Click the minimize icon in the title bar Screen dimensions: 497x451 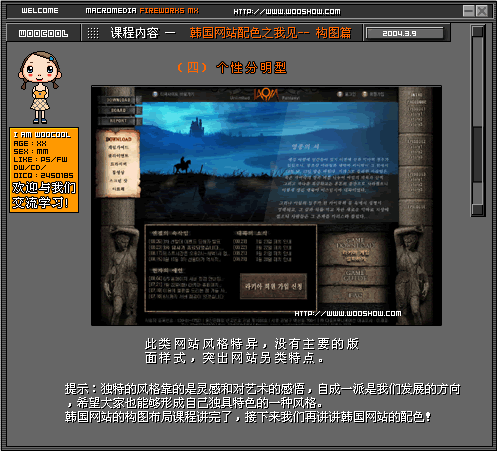coord(469,11)
